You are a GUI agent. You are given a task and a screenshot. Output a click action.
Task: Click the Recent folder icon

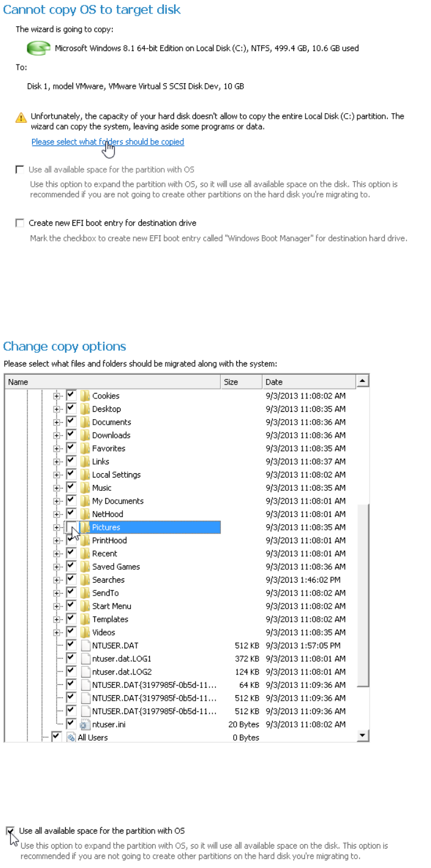85,554
